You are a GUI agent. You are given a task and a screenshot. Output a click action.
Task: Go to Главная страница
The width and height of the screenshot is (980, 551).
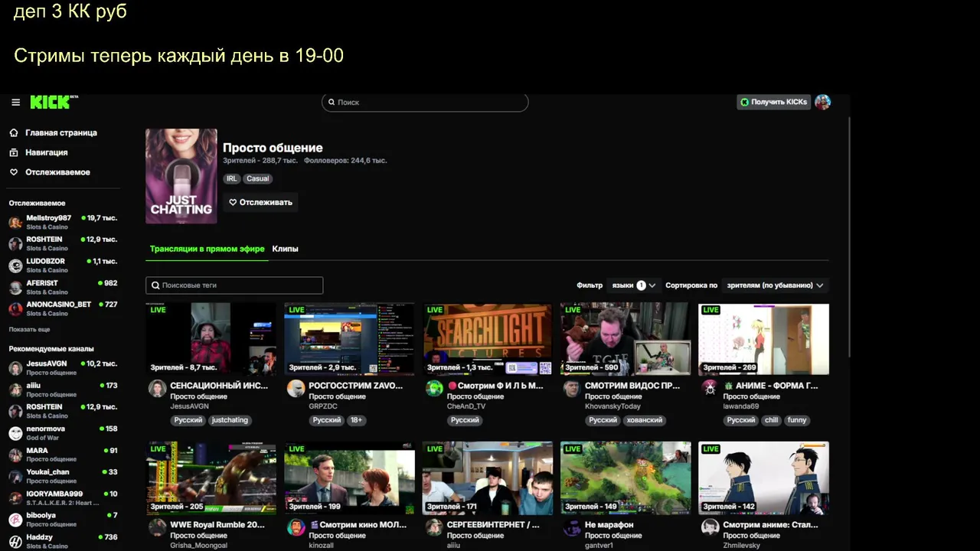coord(61,132)
